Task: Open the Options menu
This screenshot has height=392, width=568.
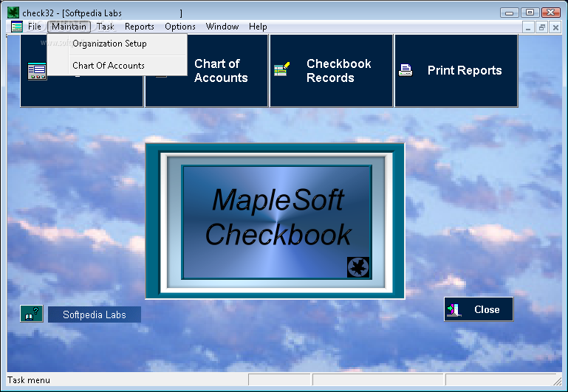Action: (180, 27)
